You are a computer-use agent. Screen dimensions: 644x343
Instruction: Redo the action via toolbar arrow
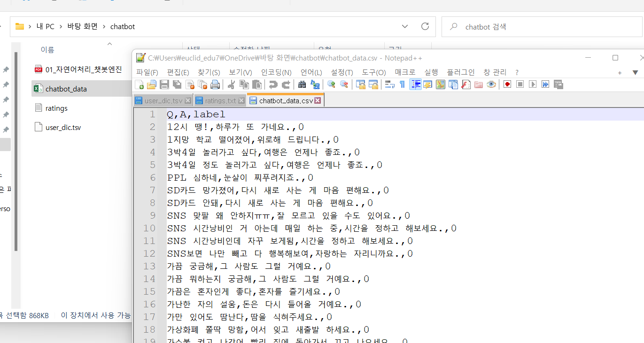[286, 84]
